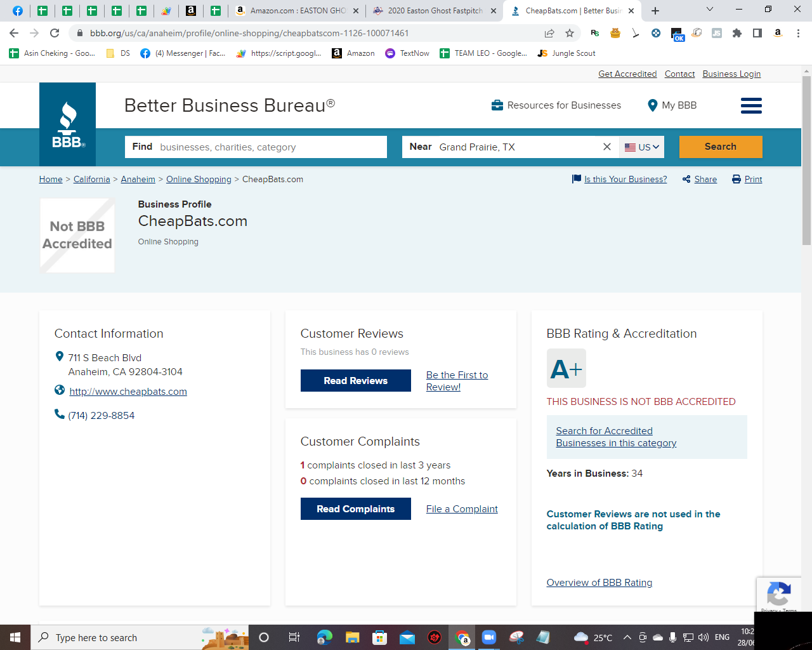
Task: Open the Jungle Scout bookmark
Action: [x=566, y=53]
